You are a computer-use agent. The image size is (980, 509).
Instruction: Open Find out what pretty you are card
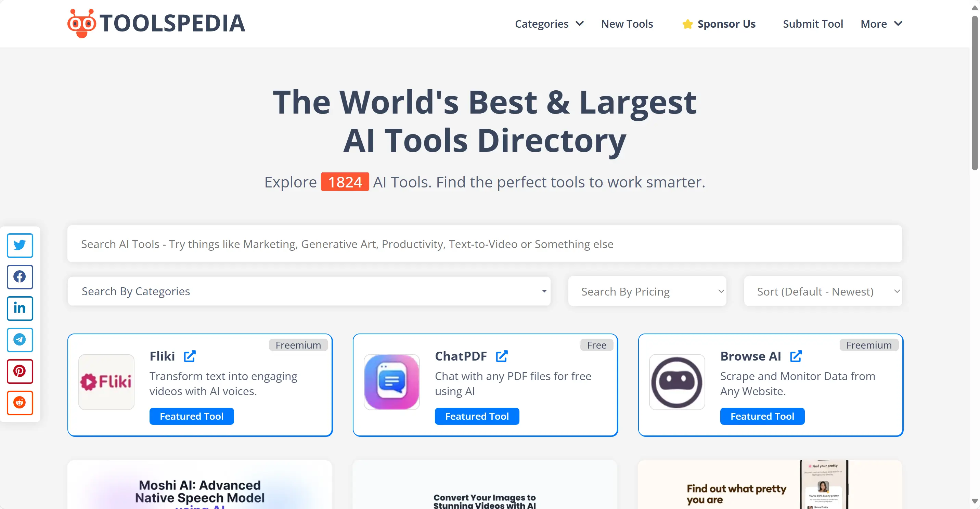pyautogui.click(x=770, y=485)
